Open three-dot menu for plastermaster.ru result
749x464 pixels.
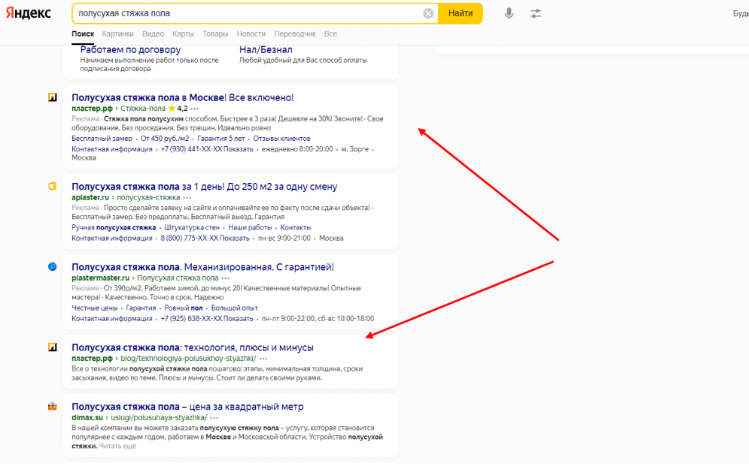coord(225,278)
